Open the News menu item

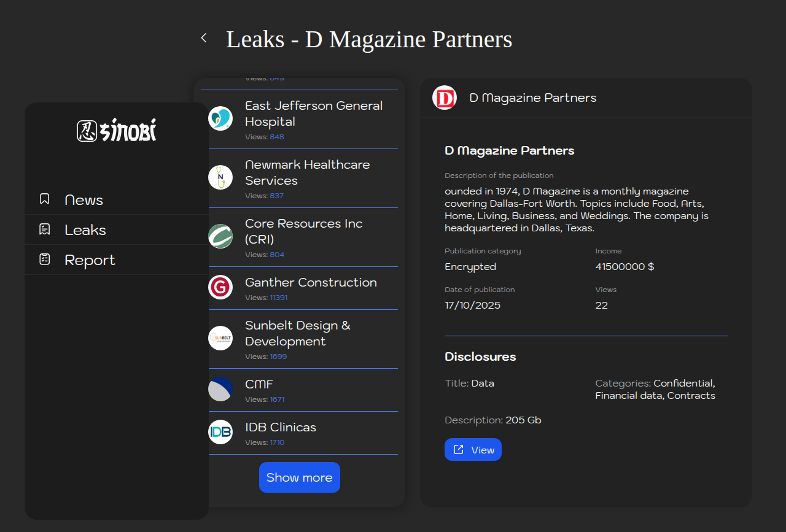click(x=84, y=200)
